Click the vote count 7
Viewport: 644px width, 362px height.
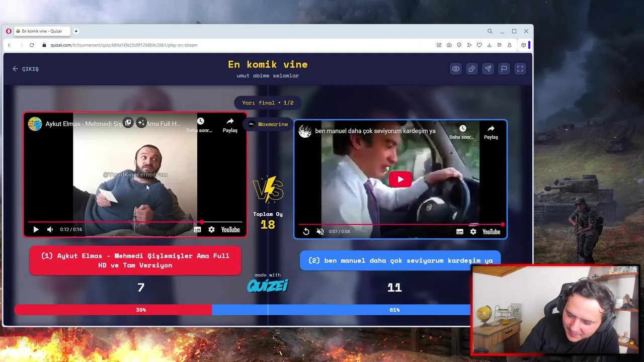[x=141, y=287]
